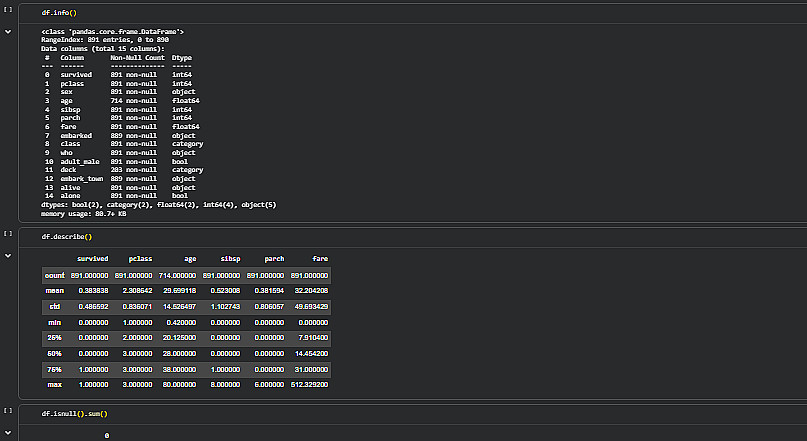
Task: Run the df.info() cell via its bracket
Action: coord(8,10)
